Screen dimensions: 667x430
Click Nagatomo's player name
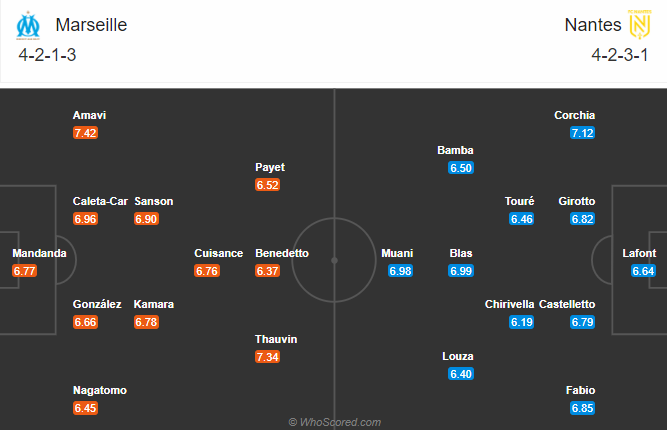pyautogui.click(x=100, y=390)
